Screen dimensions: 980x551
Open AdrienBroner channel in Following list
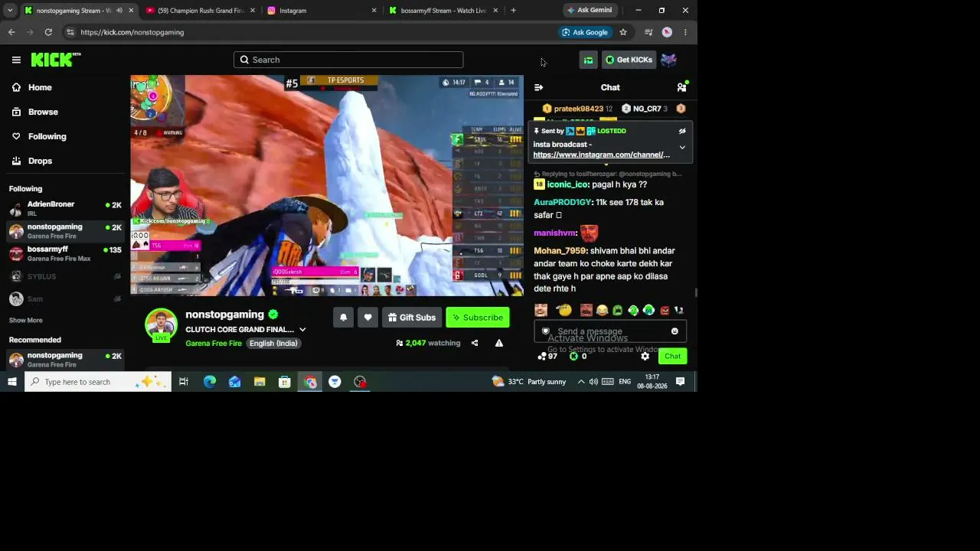pos(65,208)
